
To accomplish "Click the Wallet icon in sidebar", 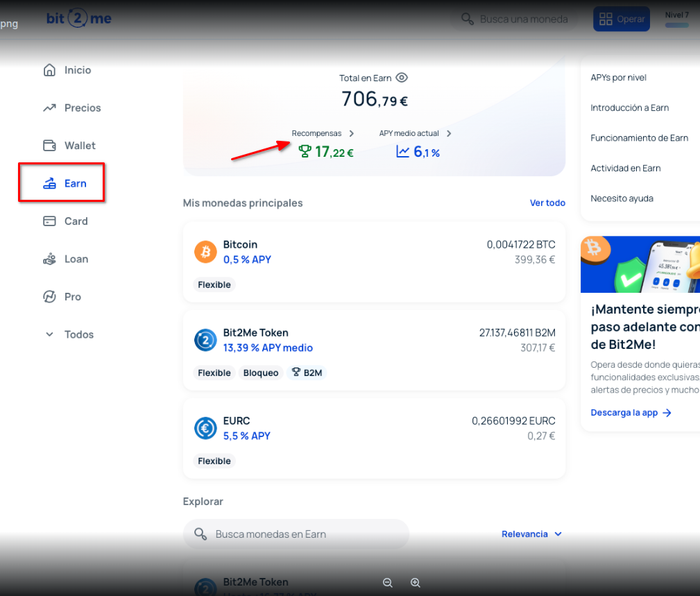I will click(x=49, y=146).
